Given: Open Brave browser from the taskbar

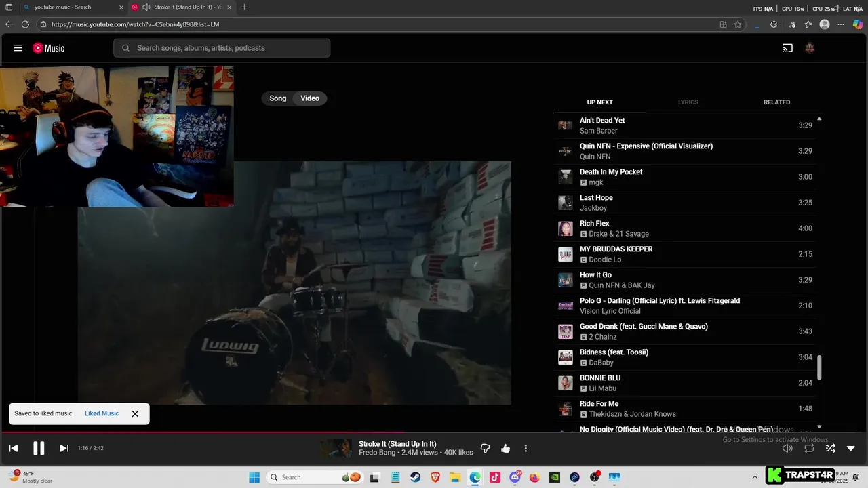Looking at the screenshot, I should point(435,477).
